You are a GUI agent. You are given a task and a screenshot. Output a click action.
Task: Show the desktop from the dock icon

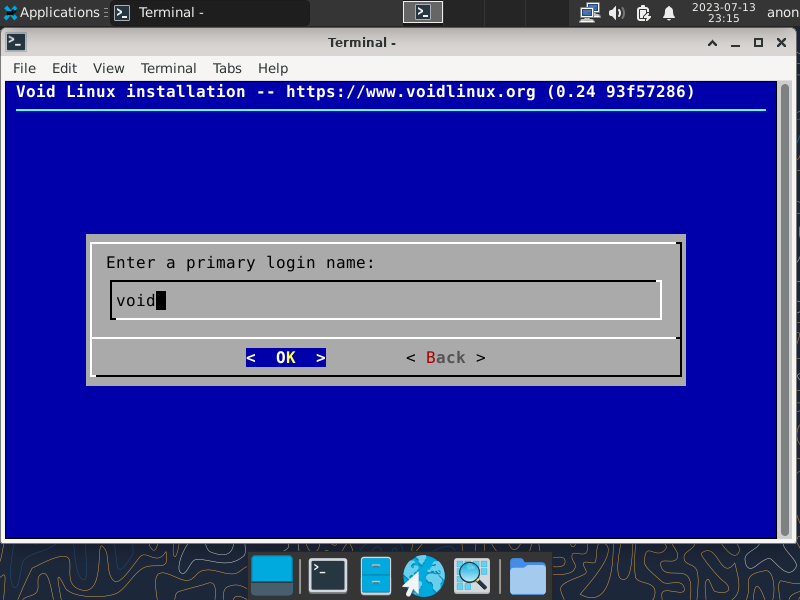click(272, 576)
